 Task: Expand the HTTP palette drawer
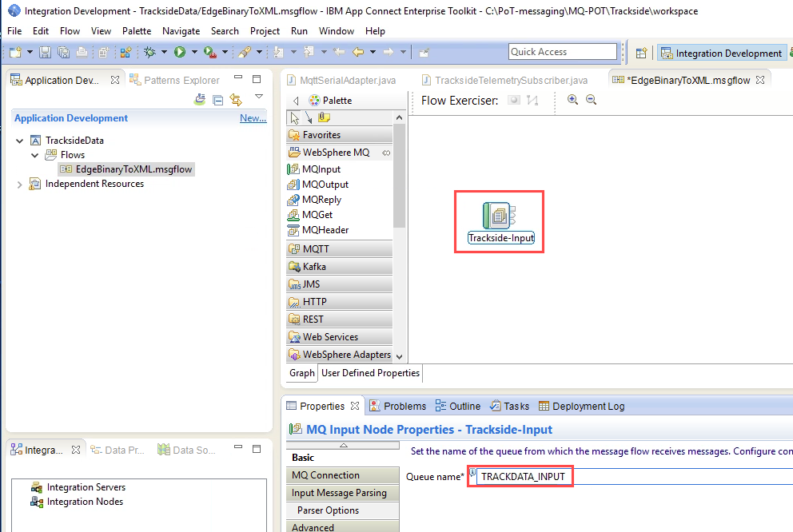coord(340,302)
